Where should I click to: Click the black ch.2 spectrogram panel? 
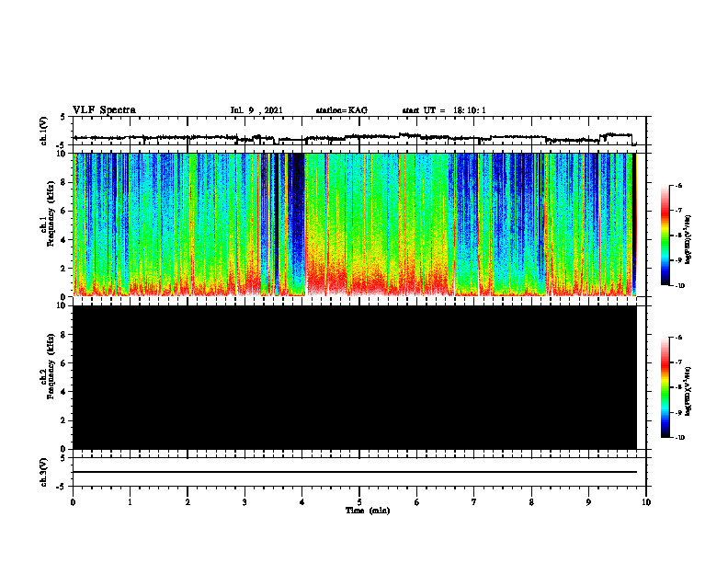click(x=355, y=377)
